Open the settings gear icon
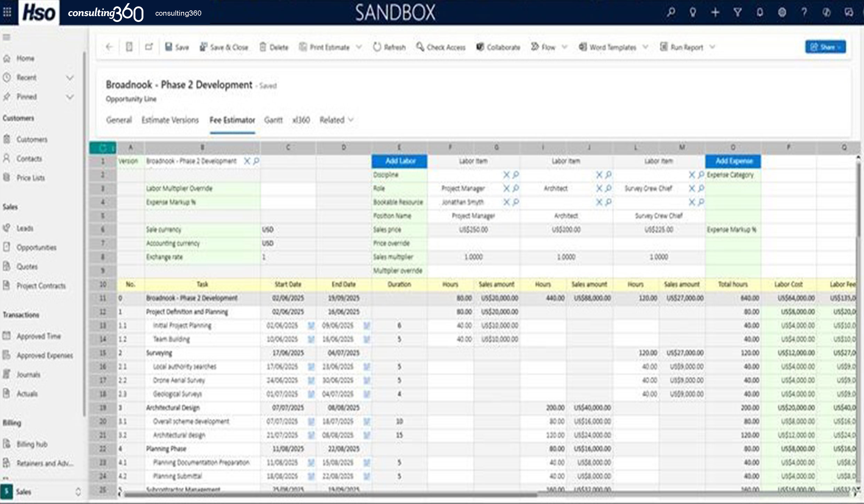The width and height of the screenshot is (864, 504). point(782,13)
